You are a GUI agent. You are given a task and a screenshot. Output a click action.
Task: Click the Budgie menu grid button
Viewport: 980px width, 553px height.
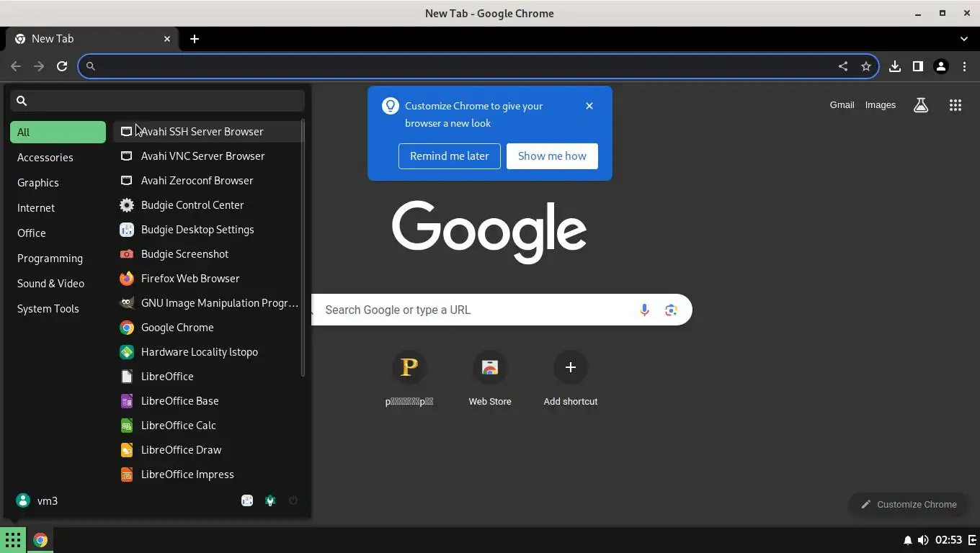tap(13, 539)
